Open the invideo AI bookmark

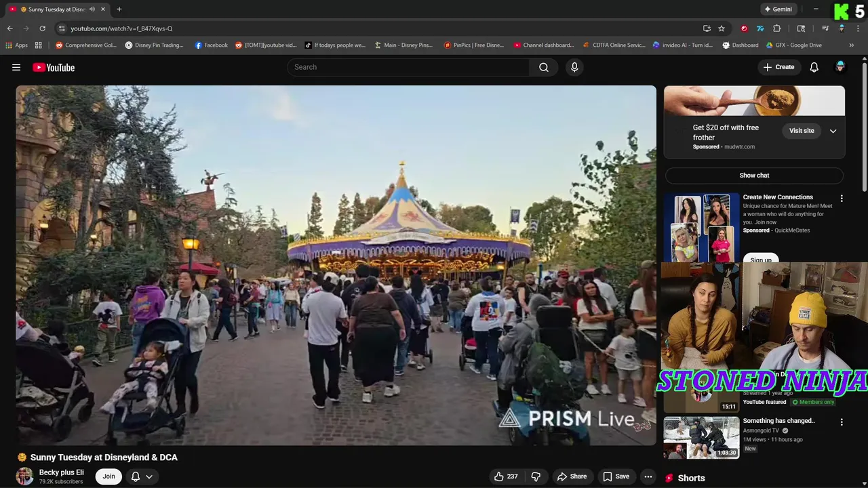682,45
